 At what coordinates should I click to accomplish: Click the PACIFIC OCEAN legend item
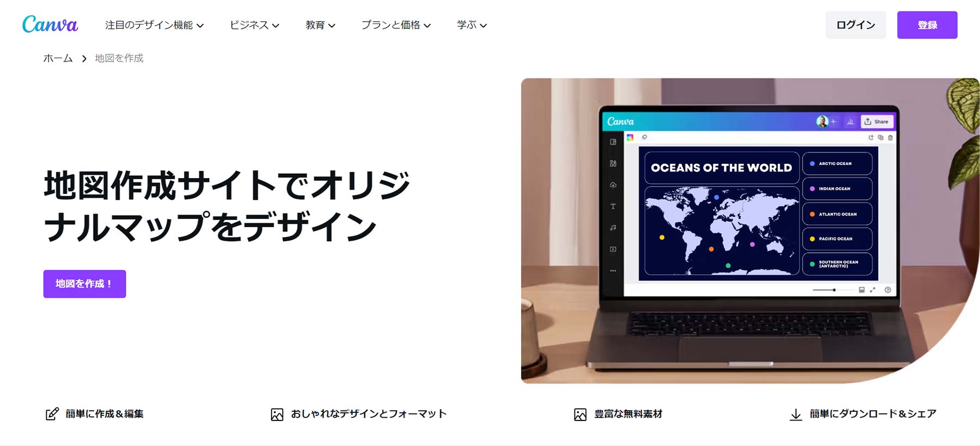[837, 239]
